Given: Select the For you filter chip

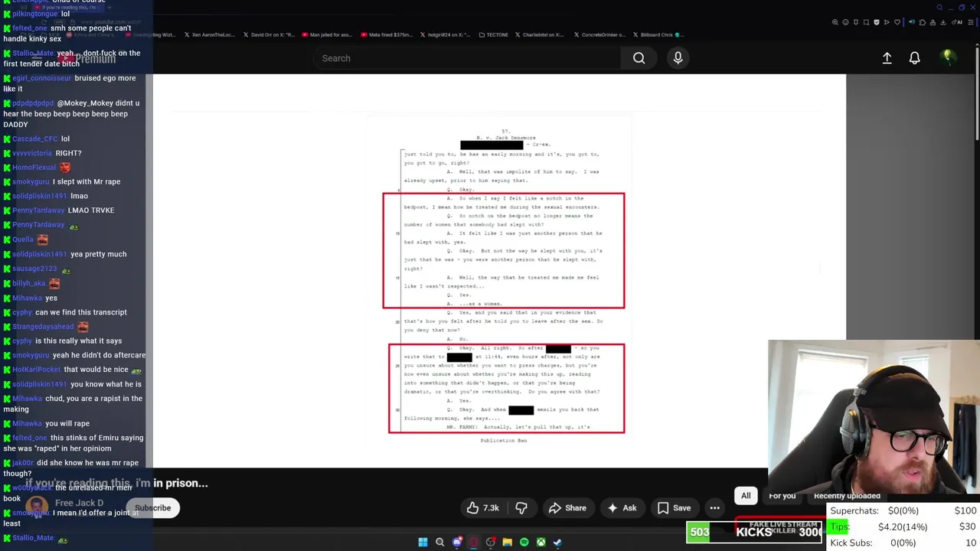Looking at the screenshot, I should click(x=782, y=495).
